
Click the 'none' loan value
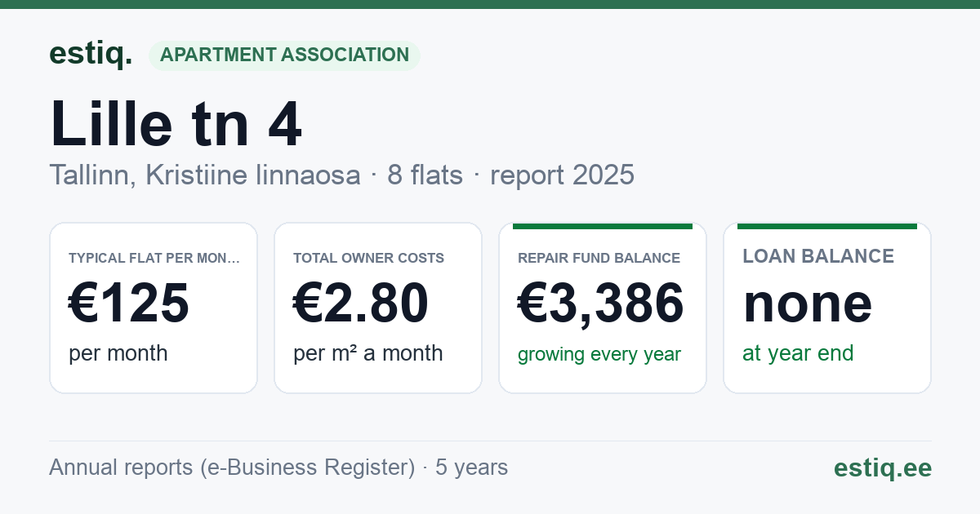click(x=808, y=304)
